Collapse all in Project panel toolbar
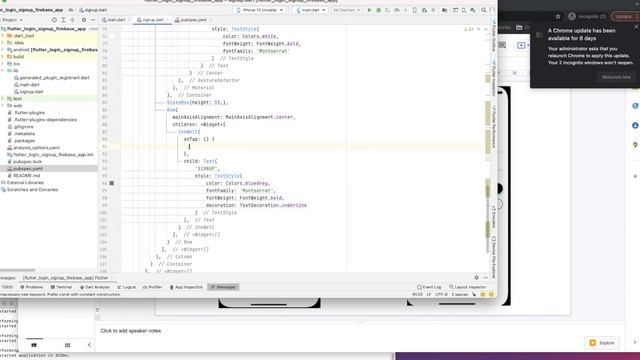The height and width of the screenshot is (360, 640). [72, 20]
